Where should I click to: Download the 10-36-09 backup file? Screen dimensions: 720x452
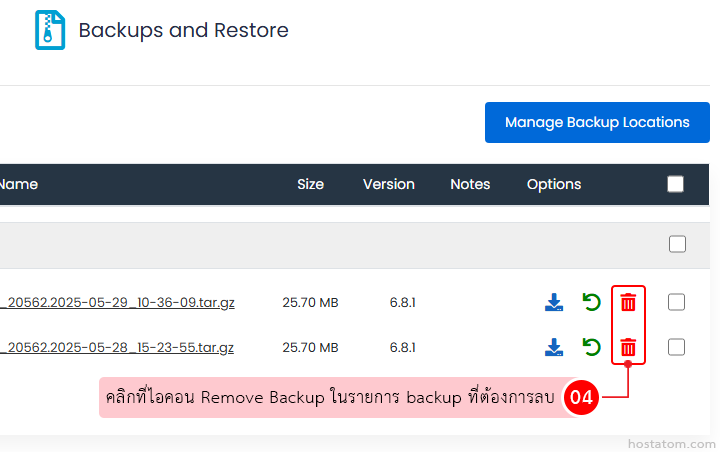tap(554, 302)
